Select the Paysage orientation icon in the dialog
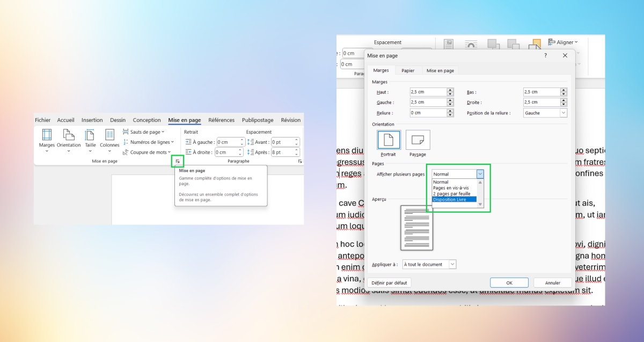Screen dimensions: 644x342 point(418,140)
